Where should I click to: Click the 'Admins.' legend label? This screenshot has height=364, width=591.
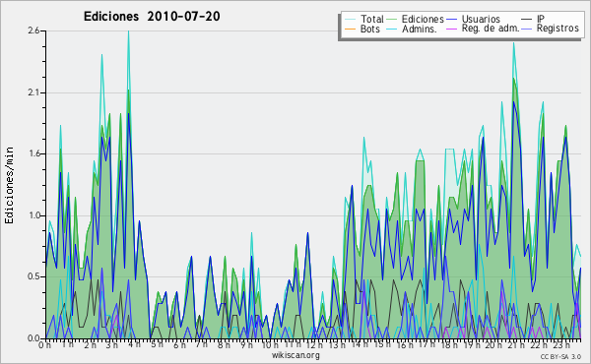420,29
